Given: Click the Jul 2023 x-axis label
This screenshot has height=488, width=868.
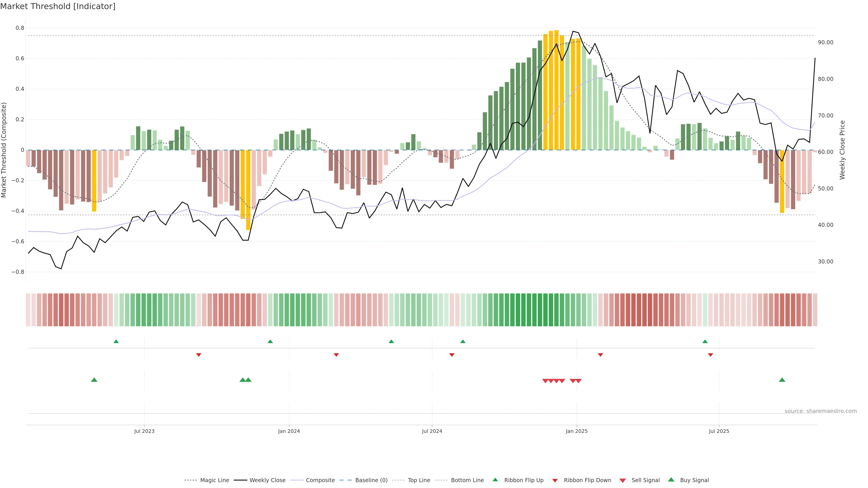Looking at the screenshot, I should tap(144, 431).
